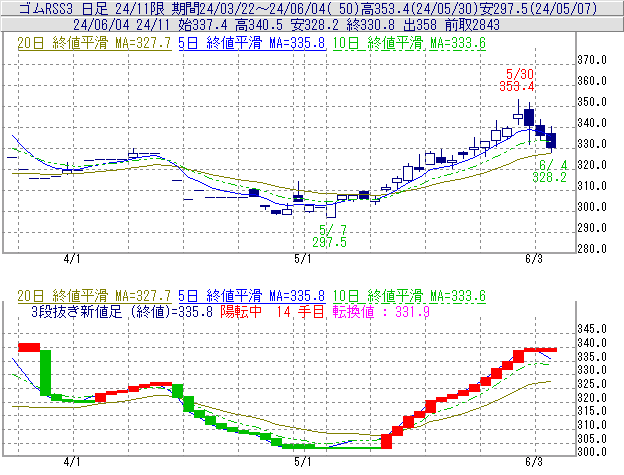Click the 350.0 label on upper price axis

tap(592, 102)
